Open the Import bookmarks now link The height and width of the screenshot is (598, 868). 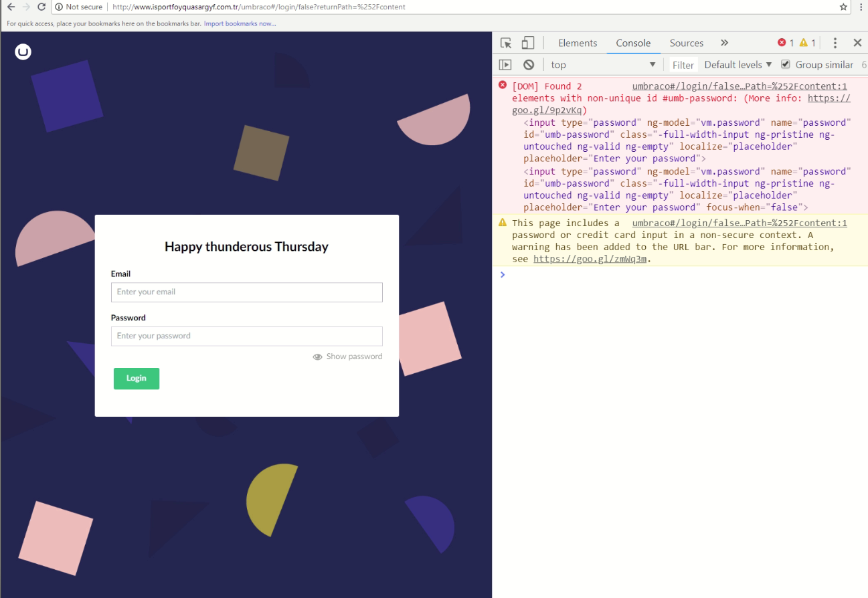[240, 23]
